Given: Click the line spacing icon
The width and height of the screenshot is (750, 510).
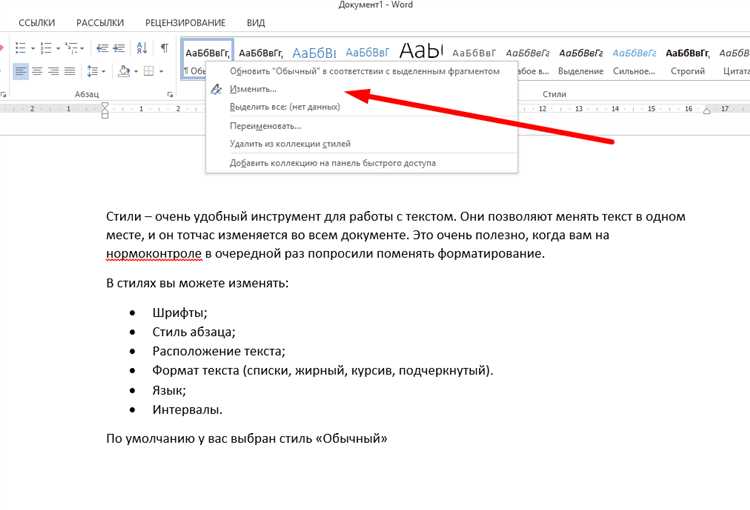Looking at the screenshot, I should pyautogui.click(x=92, y=71).
